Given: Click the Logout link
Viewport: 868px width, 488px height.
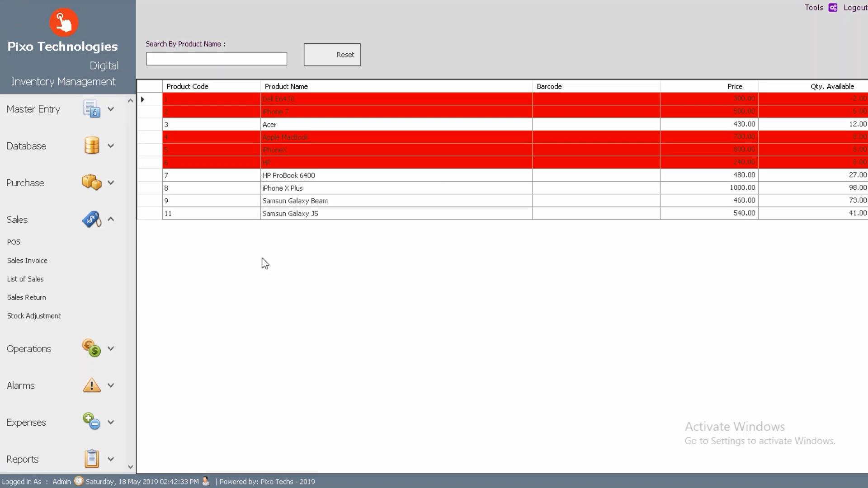Looking at the screenshot, I should tap(854, 8).
